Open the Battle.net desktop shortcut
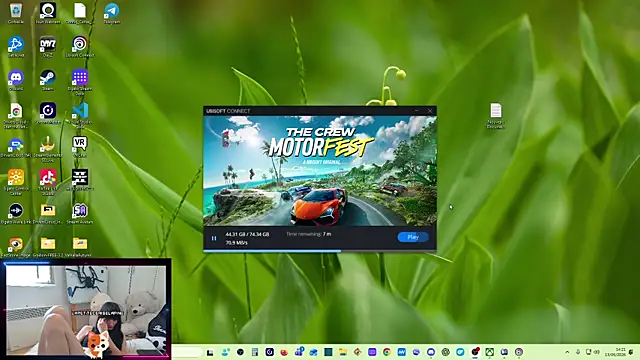This screenshot has width=640, height=360. tap(16, 47)
